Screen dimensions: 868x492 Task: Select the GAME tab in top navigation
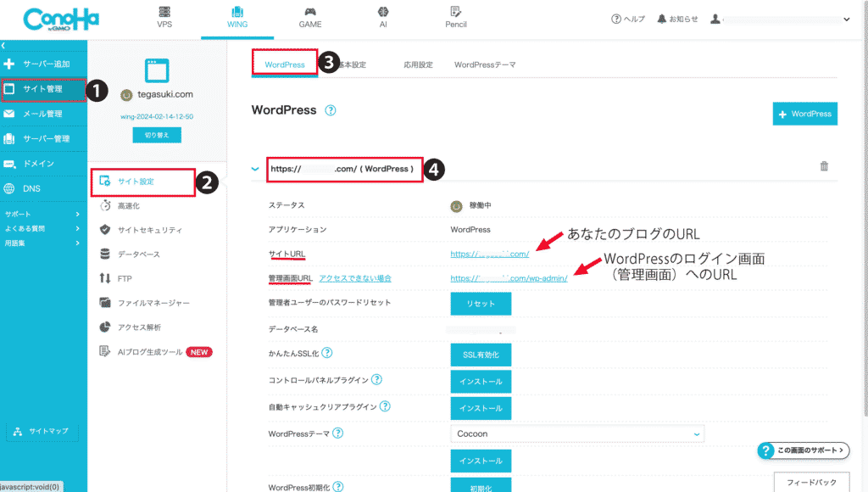(309, 19)
